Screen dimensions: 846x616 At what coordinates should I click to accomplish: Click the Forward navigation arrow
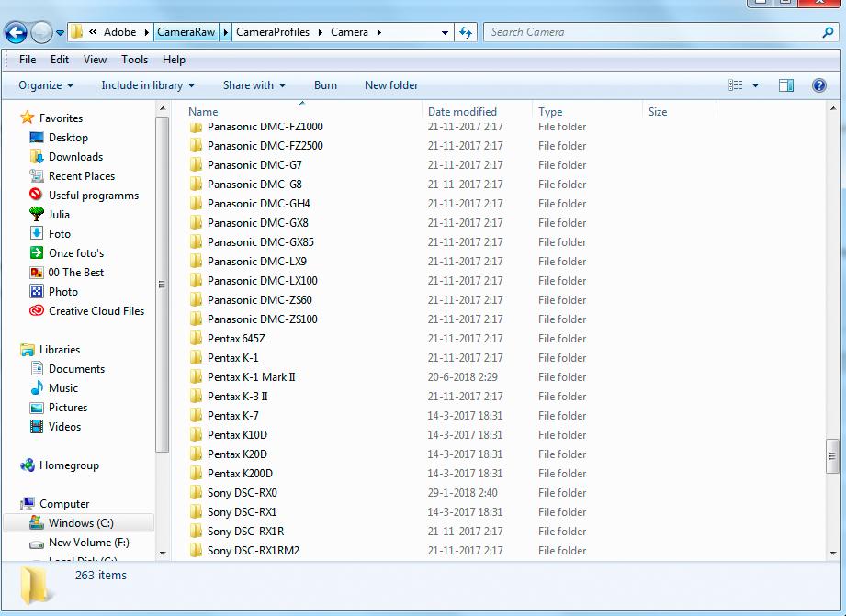pyautogui.click(x=41, y=32)
